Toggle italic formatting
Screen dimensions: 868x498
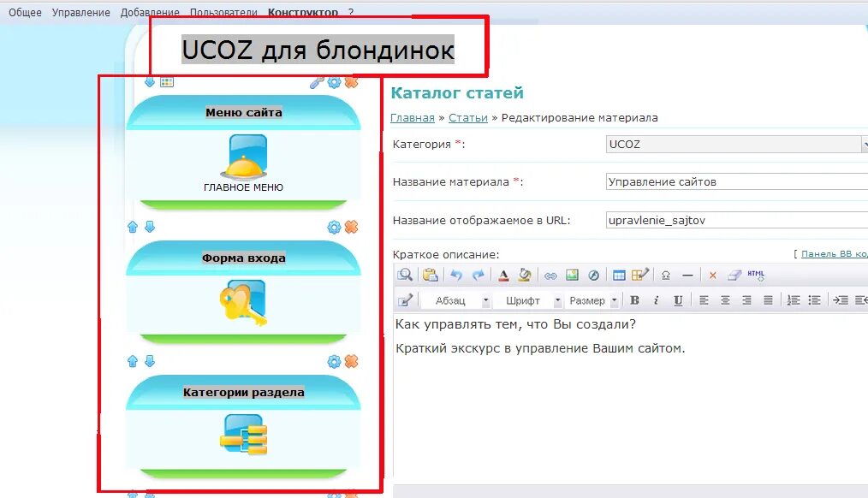[x=656, y=299]
